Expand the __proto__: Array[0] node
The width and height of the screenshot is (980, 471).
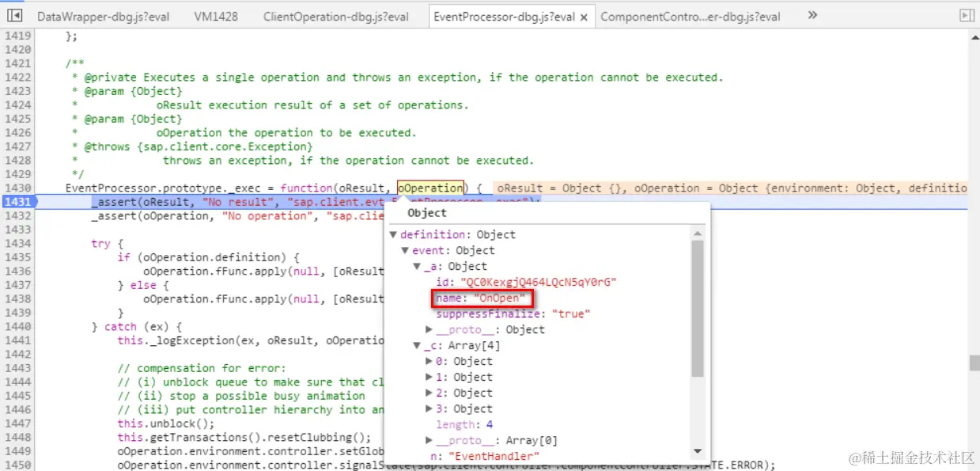pyautogui.click(x=429, y=441)
